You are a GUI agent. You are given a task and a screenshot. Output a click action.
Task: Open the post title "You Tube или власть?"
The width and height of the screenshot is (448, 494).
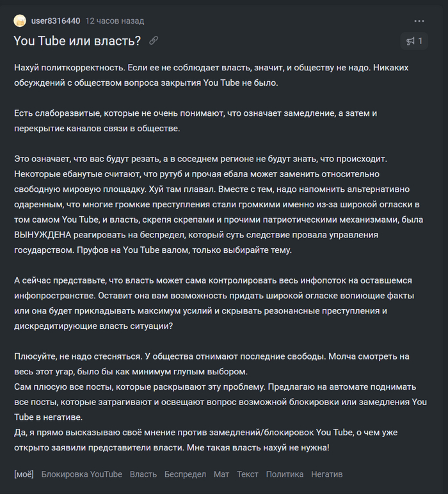(77, 40)
